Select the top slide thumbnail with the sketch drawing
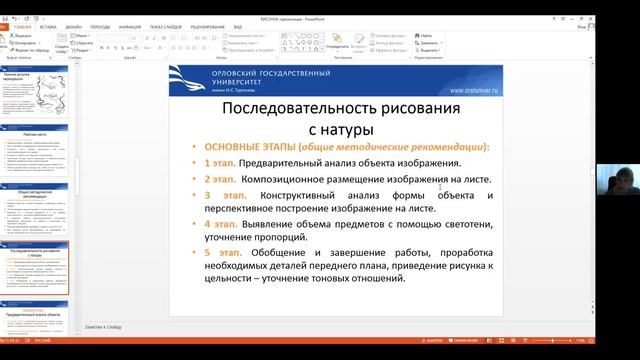Screen dimensions: 640x360 (34, 91)
